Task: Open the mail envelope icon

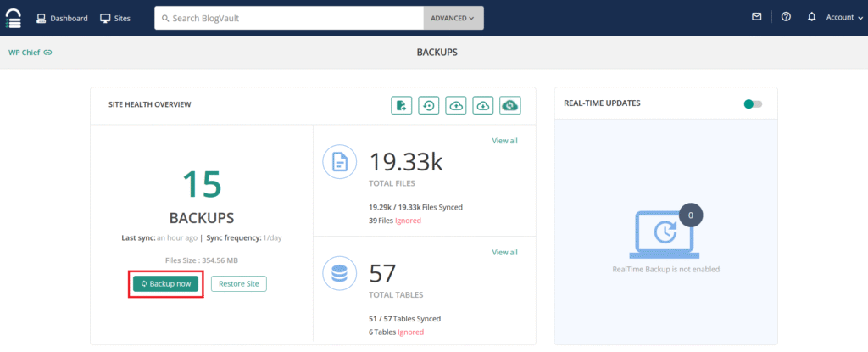Action: tap(756, 17)
